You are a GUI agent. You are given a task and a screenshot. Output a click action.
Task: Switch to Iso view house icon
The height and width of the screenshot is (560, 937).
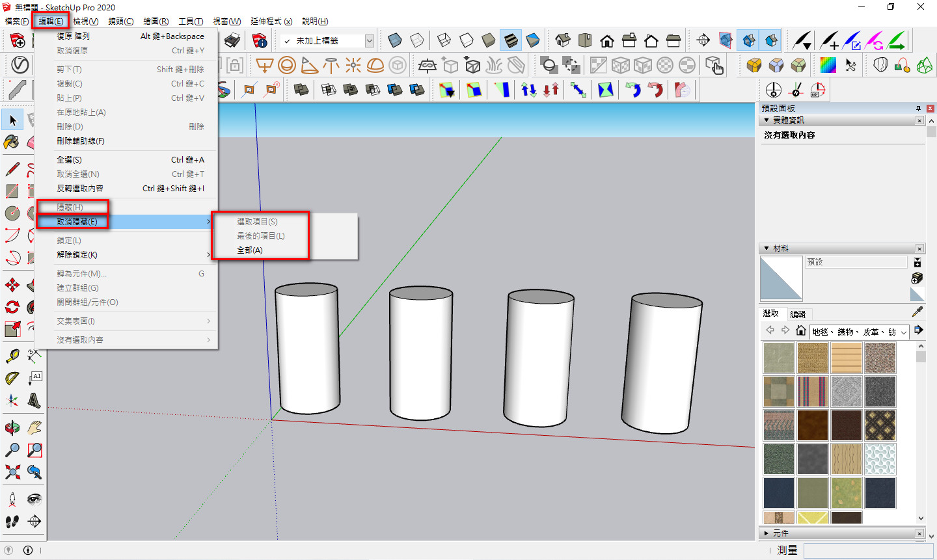[563, 41]
